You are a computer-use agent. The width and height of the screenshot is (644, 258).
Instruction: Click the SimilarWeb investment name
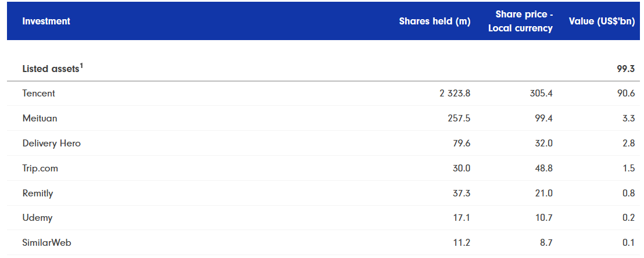(47, 243)
